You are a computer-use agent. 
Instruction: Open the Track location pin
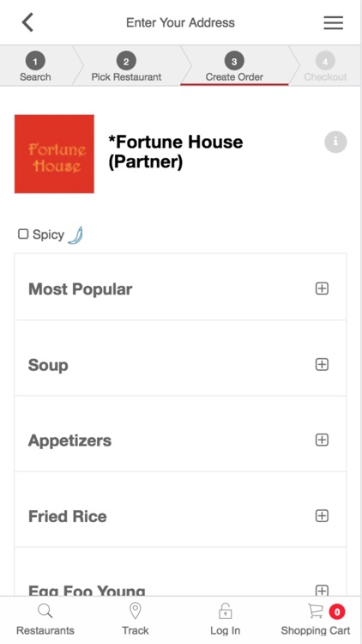click(x=136, y=611)
